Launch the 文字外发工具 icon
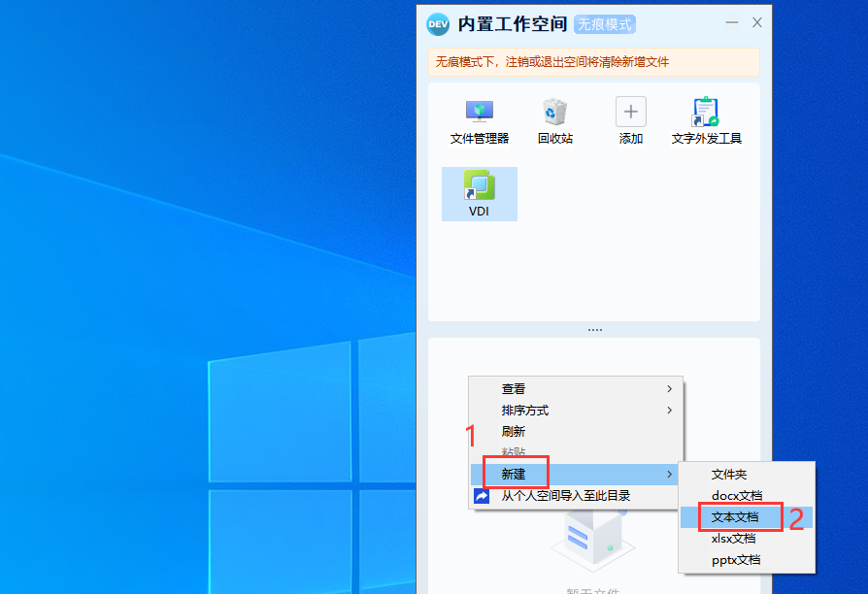Viewport: 868px width, 594px height. click(x=706, y=112)
